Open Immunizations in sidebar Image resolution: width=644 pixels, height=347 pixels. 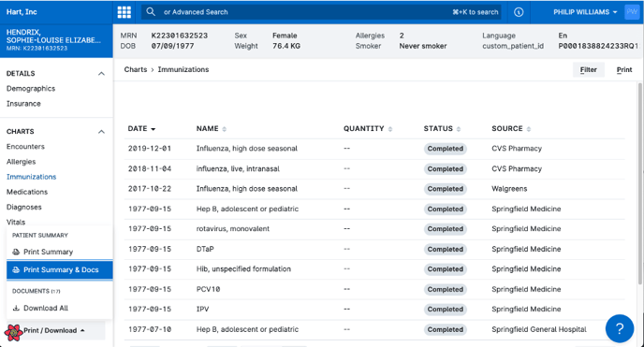click(31, 177)
